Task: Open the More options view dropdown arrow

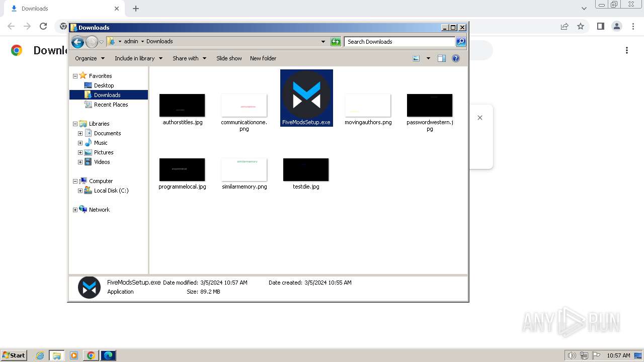Action: click(428, 58)
